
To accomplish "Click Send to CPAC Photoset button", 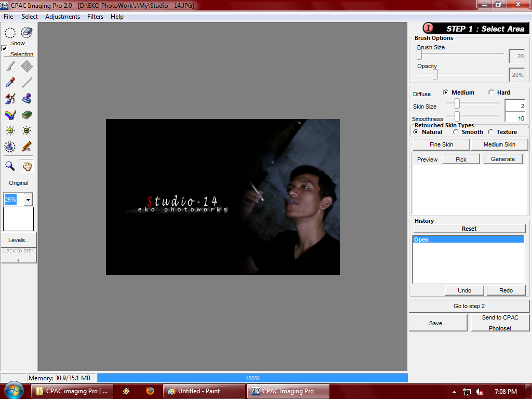I will pyautogui.click(x=500, y=323).
